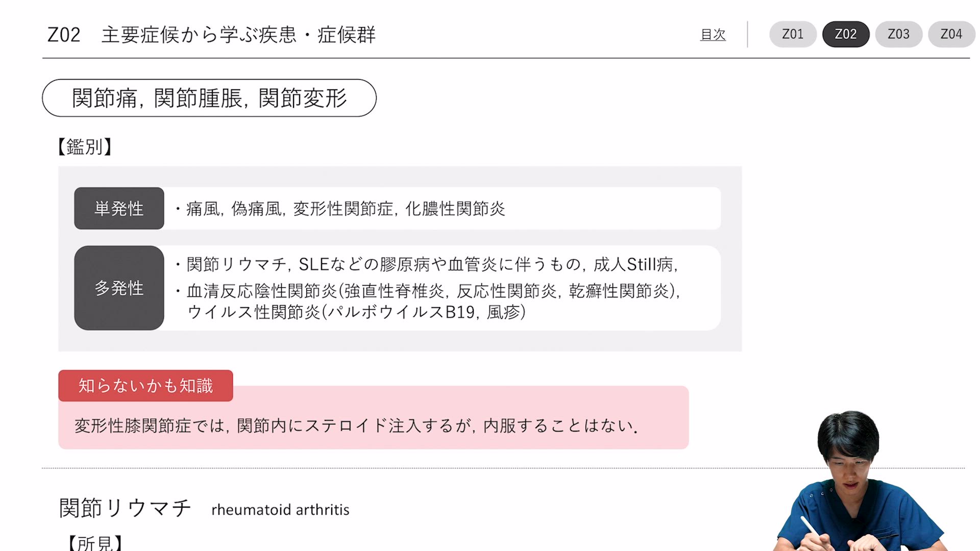Image resolution: width=980 pixels, height=551 pixels.
Task: Click the 【所見】 label
Action: tap(95, 543)
